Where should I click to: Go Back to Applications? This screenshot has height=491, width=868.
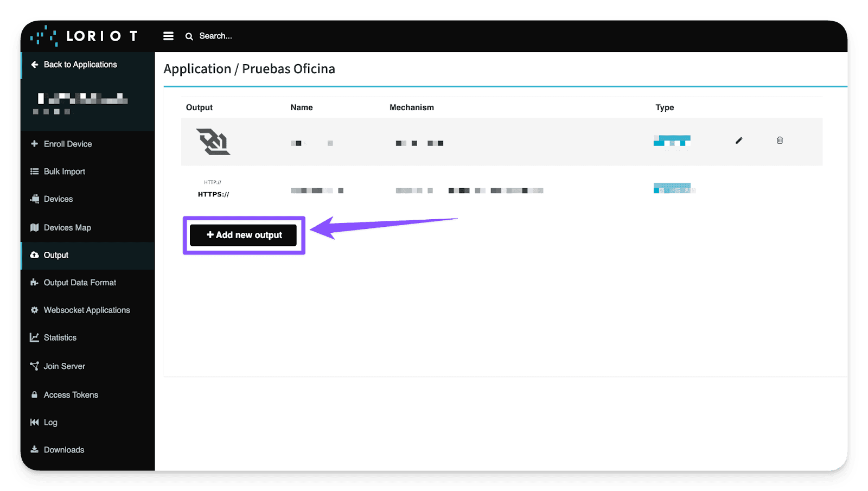[x=80, y=65]
